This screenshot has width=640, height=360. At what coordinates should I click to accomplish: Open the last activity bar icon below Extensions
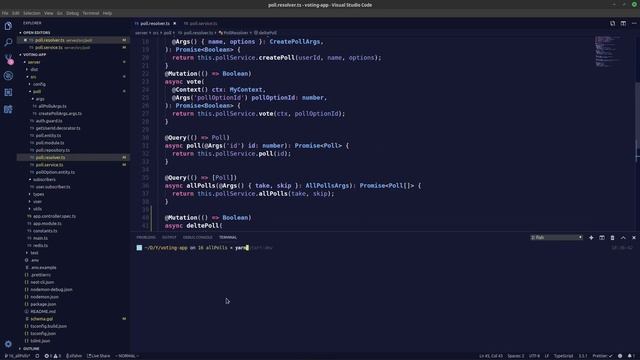(8, 109)
